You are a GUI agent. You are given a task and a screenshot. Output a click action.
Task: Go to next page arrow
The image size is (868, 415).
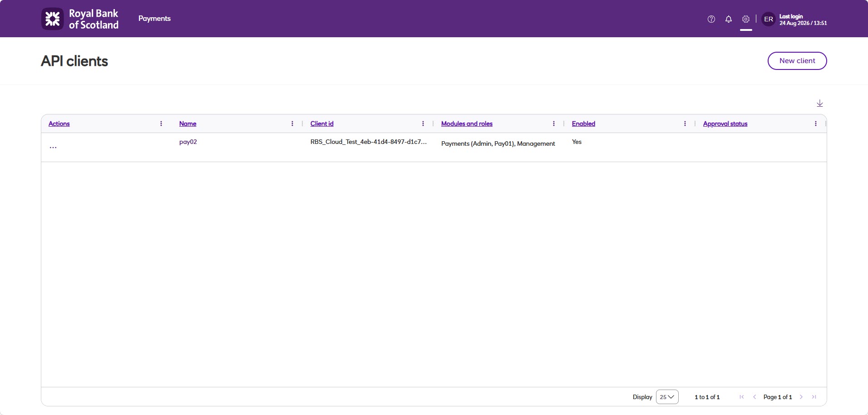click(801, 397)
